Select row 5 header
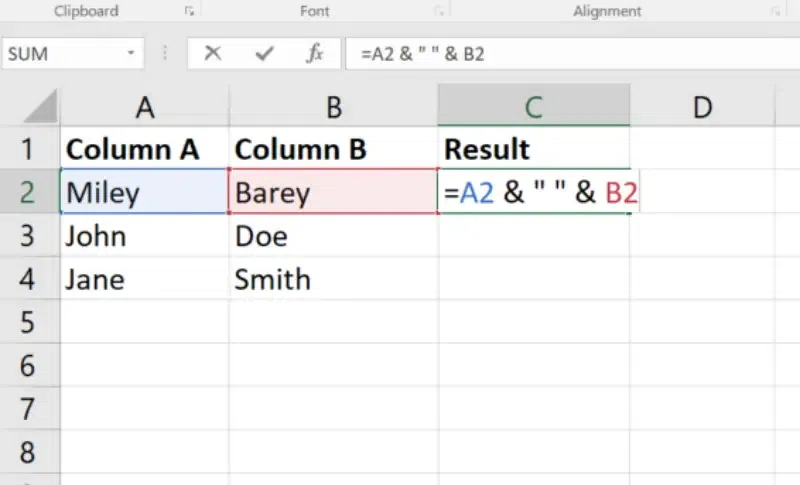This screenshot has height=485, width=800. (29, 323)
